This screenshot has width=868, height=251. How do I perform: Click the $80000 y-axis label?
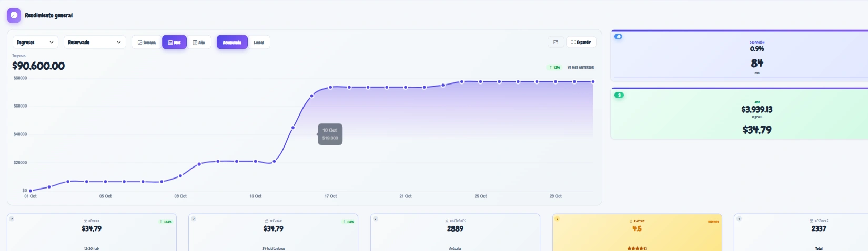coord(20,78)
